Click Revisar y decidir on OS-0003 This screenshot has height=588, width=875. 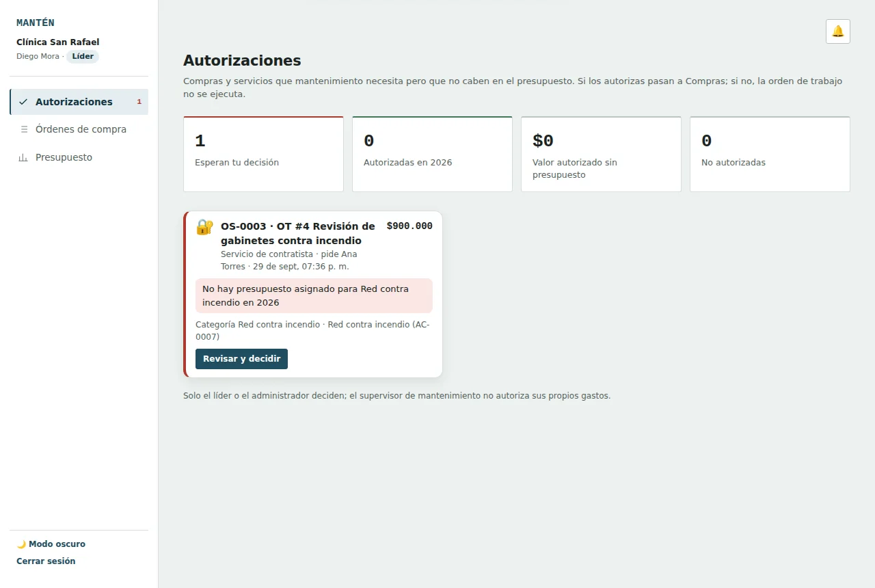pos(241,359)
